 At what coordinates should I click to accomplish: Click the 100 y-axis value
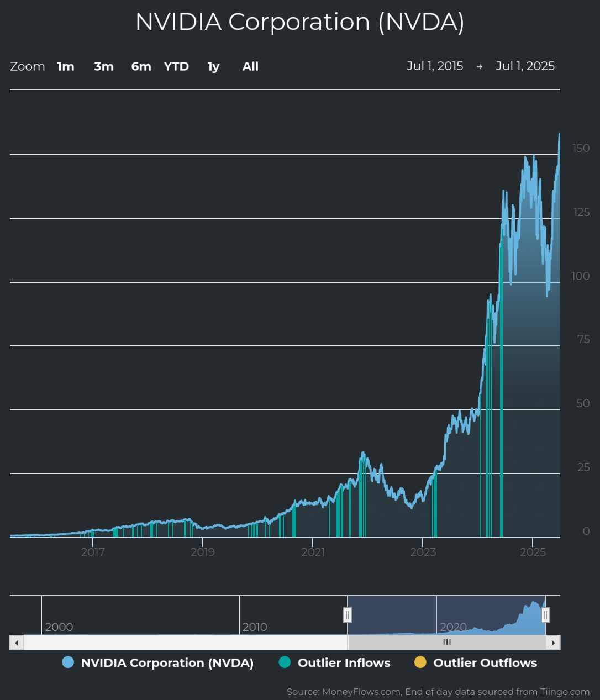pyautogui.click(x=581, y=276)
